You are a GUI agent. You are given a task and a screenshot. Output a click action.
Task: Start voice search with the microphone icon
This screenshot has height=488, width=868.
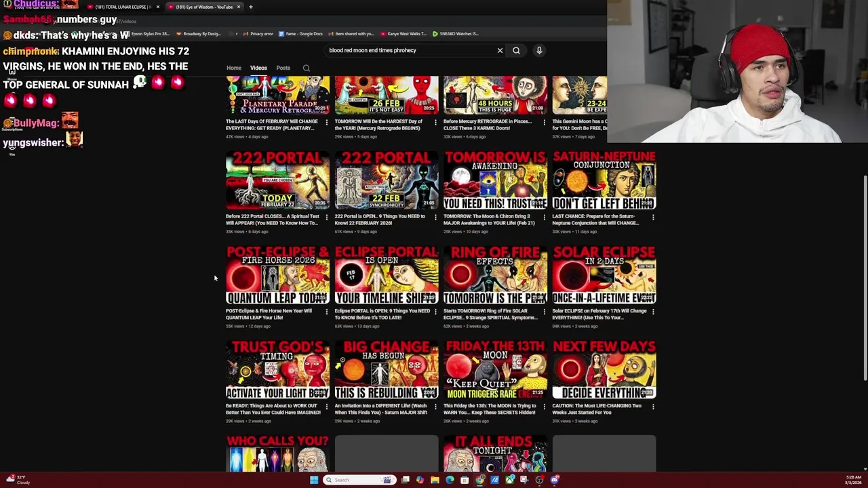[539, 50]
